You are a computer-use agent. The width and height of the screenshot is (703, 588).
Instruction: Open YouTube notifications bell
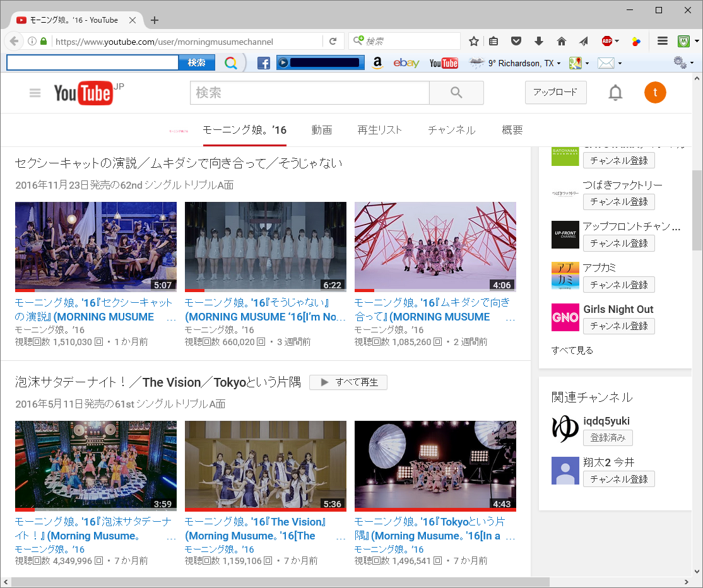[x=615, y=93]
